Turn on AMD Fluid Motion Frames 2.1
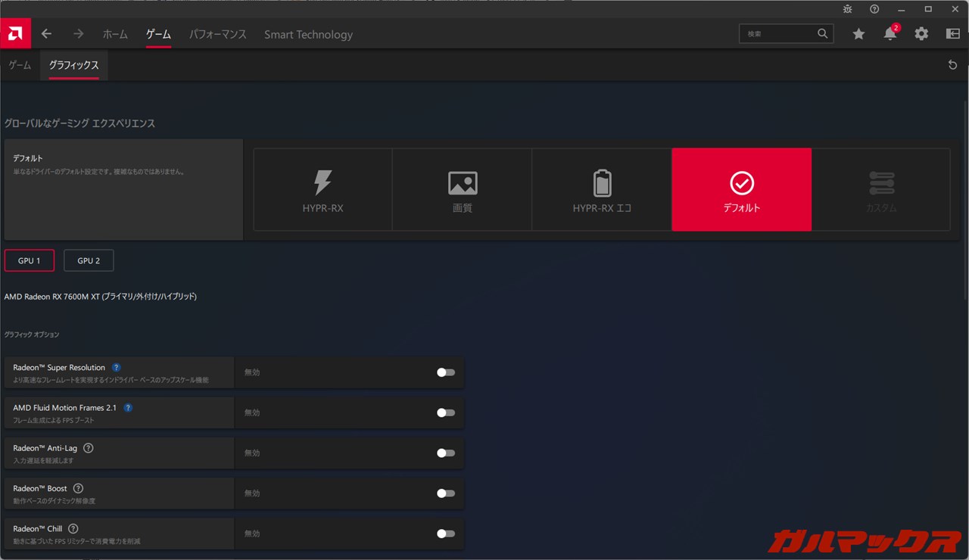Image resolution: width=969 pixels, height=560 pixels. (x=446, y=412)
